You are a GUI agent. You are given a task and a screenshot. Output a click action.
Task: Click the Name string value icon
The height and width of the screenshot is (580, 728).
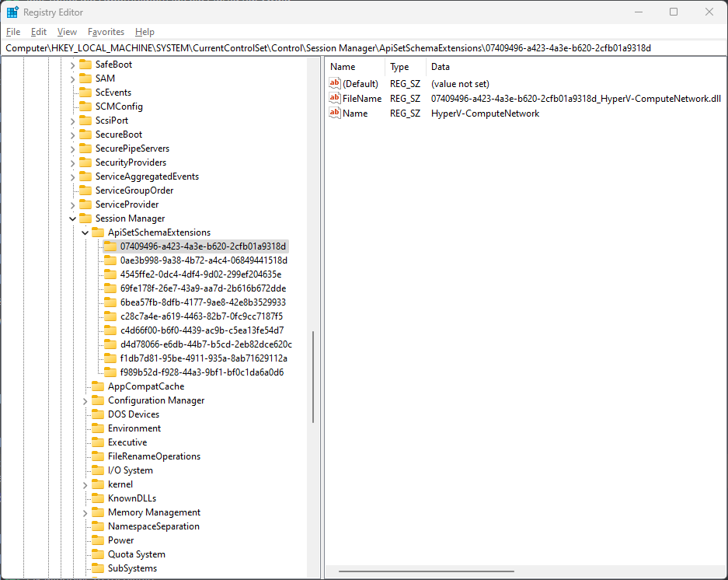click(x=335, y=113)
